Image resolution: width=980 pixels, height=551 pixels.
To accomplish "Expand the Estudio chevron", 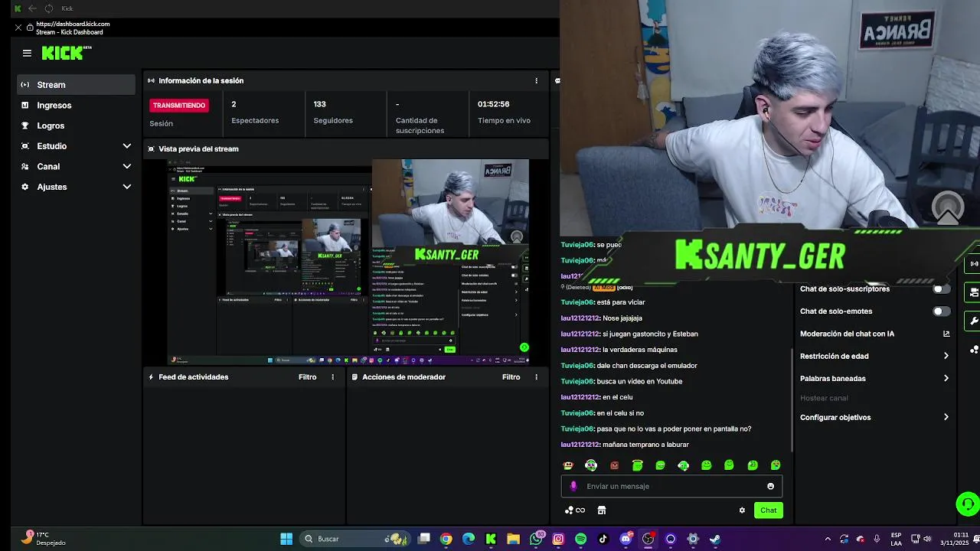I will [127, 146].
